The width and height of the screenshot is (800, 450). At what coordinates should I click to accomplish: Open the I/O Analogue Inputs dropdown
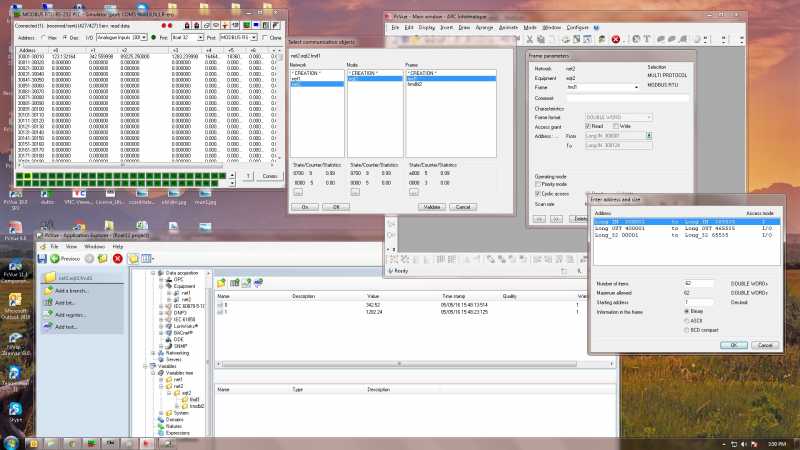144,38
